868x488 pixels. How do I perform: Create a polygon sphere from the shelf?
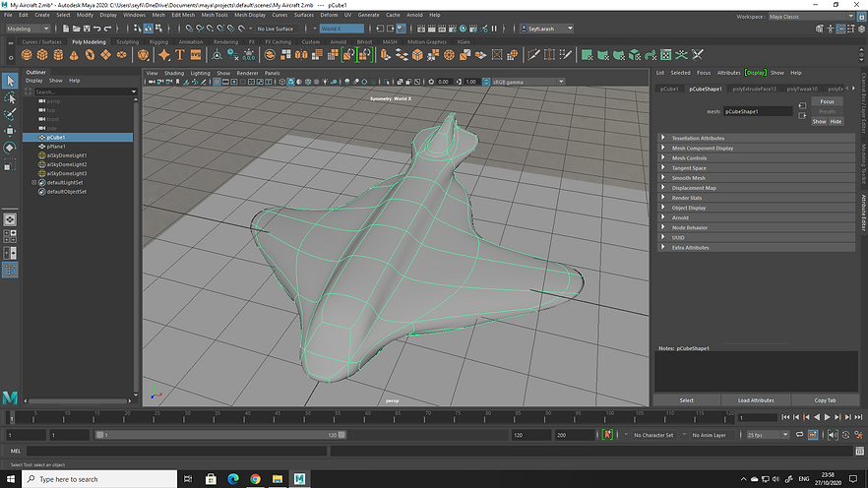pyautogui.click(x=27, y=55)
